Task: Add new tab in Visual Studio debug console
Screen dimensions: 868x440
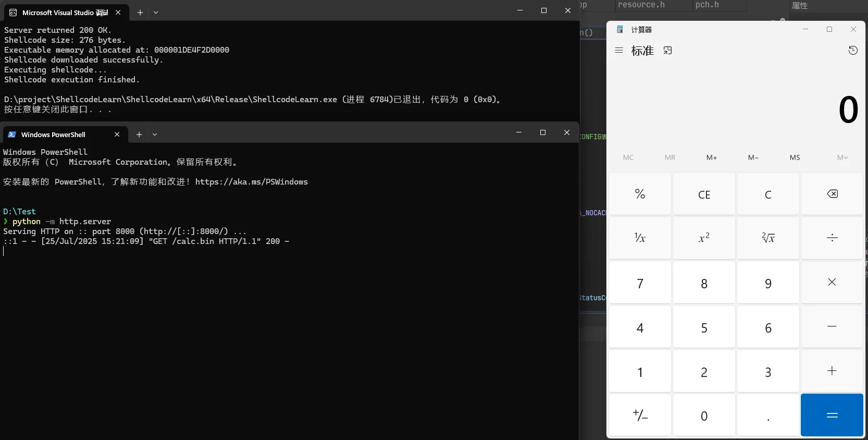Action: (x=140, y=13)
